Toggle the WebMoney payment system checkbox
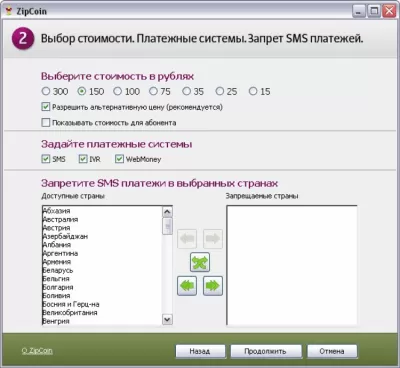This screenshot has height=368, width=400. click(119, 159)
